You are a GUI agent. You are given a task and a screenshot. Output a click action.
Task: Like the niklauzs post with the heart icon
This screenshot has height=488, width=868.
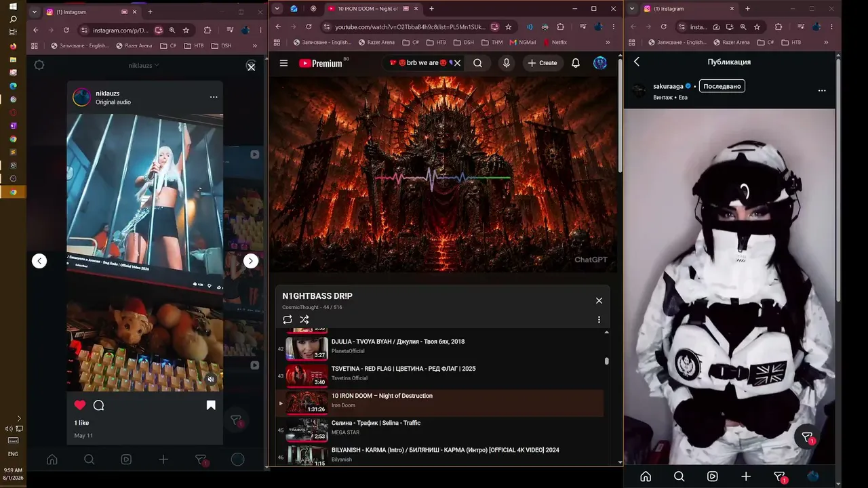tap(80, 405)
